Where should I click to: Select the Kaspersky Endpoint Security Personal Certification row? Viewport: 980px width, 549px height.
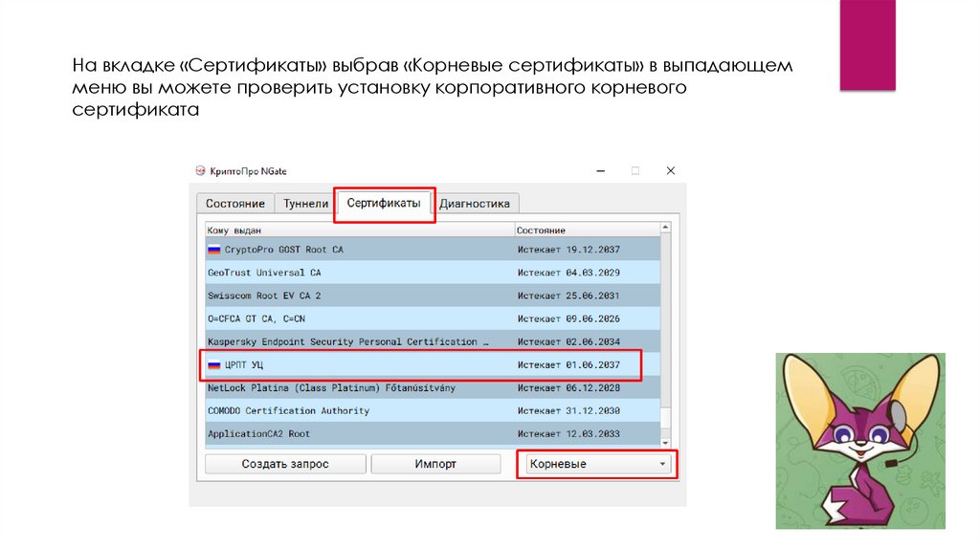433,341
